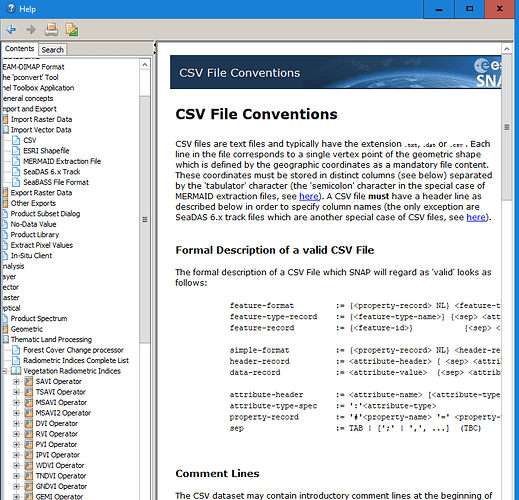The height and width of the screenshot is (500, 519).
Task: Maximize the Help window
Action: [x=469, y=9]
